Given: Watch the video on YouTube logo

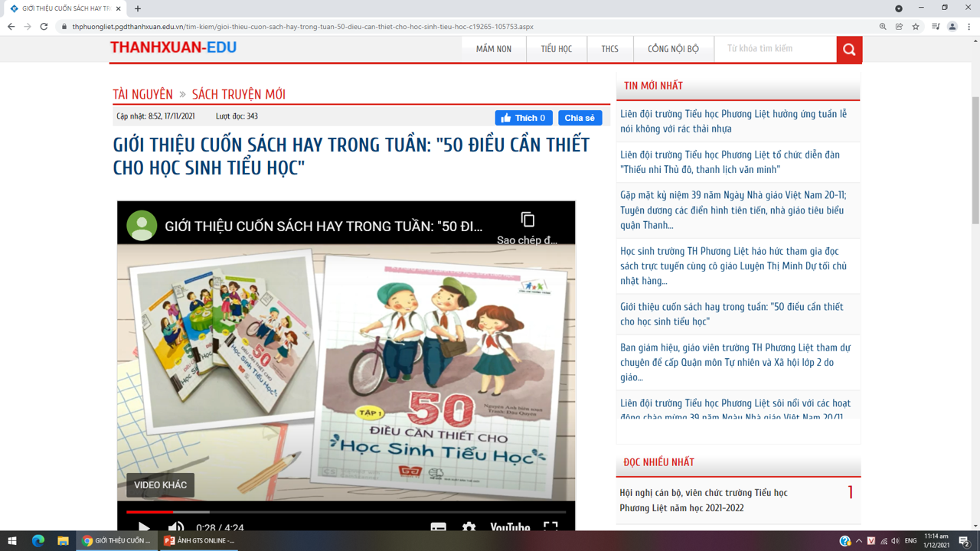Looking at the screenshot, I should [510, 527].
